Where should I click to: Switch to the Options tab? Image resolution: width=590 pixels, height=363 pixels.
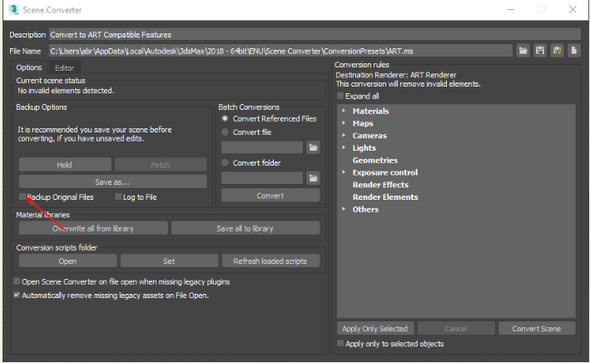point(29,67)
